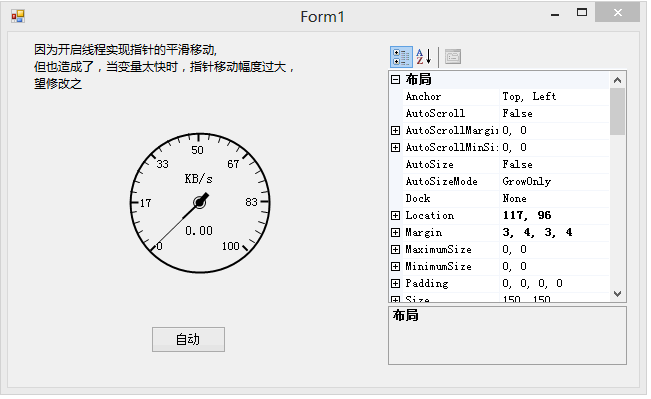The image size is (651, 399).
Task: Click the 0.00 gauge reading
Action: [x=199, y=231]
